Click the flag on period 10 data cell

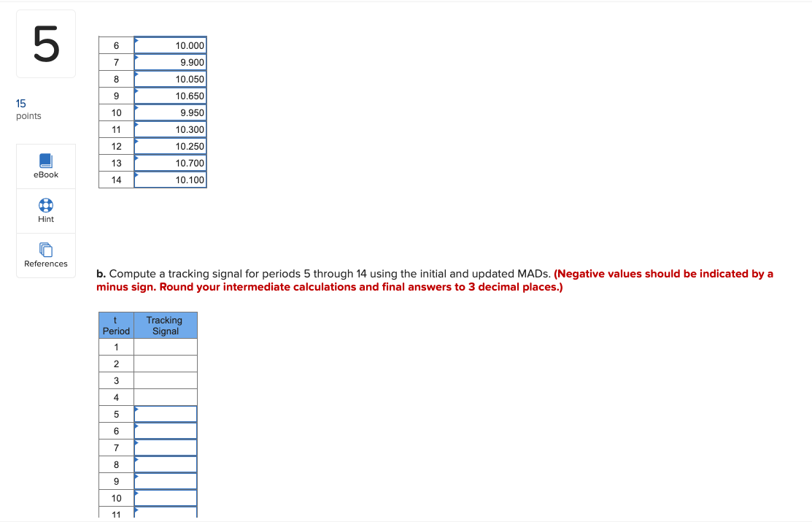pos(136,108)
